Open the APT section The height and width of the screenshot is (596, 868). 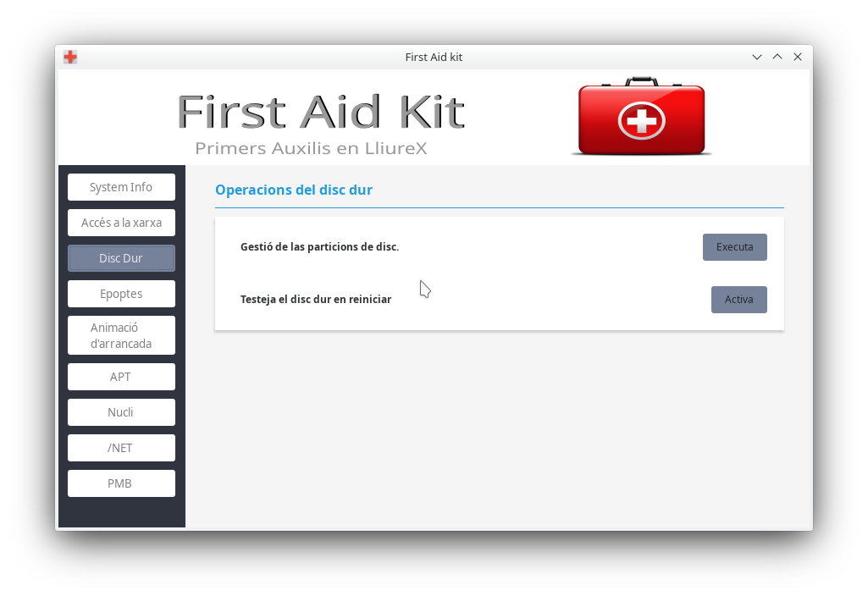click(121, 377)
